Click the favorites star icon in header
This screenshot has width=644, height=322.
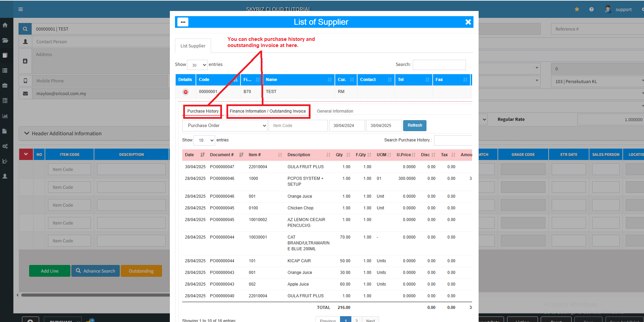point(577,9)
